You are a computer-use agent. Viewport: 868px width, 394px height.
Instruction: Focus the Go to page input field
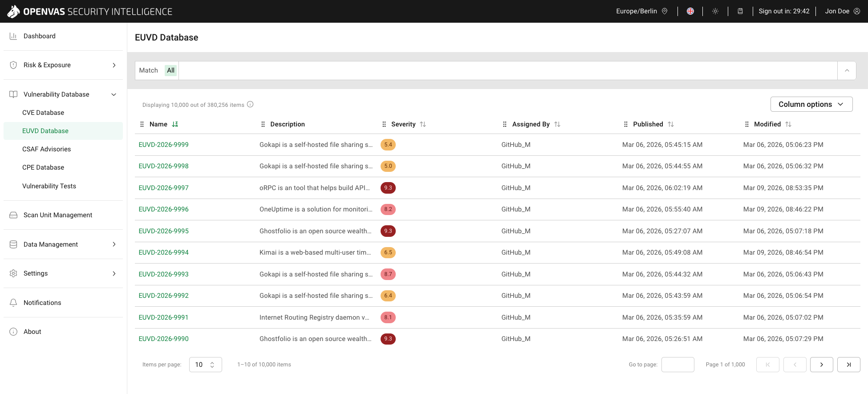click(x=677, y=365)
